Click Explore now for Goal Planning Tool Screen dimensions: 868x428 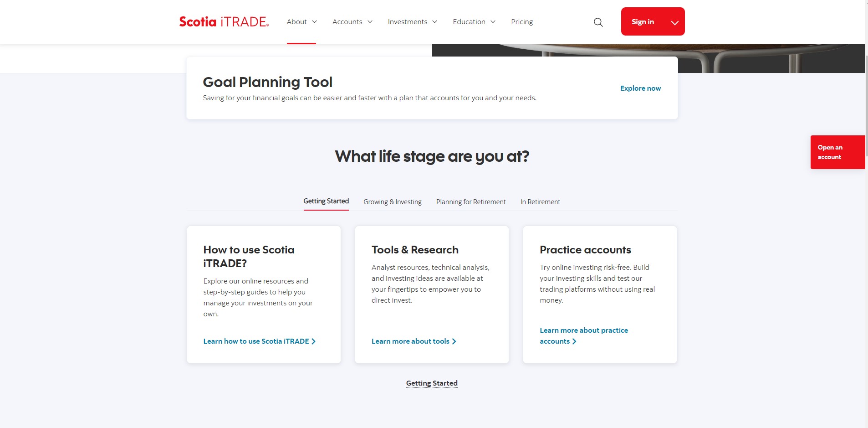point(640,88)
